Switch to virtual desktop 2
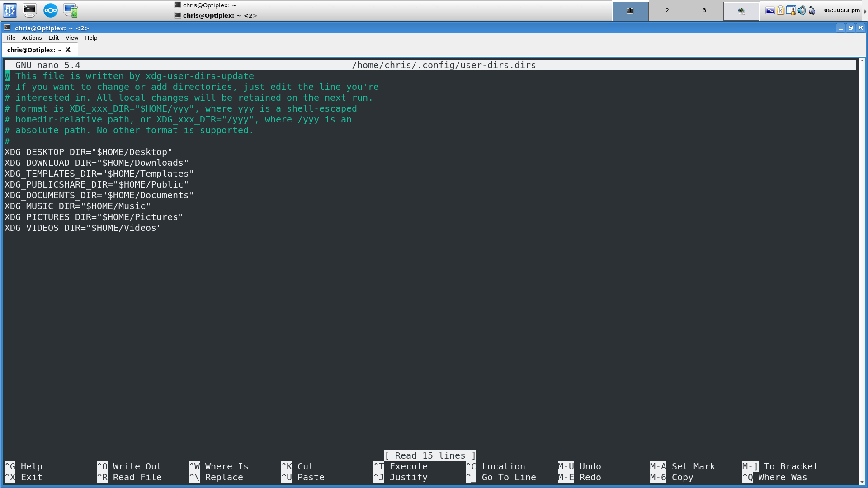The height and width of the screenshot is (488, 868). [667, 11]
